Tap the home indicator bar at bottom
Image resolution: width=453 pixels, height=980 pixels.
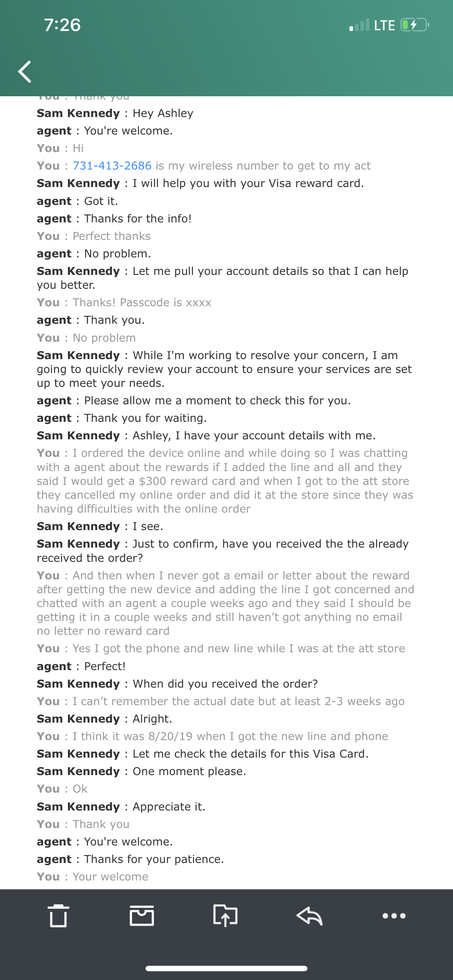[x=226, y=968]
